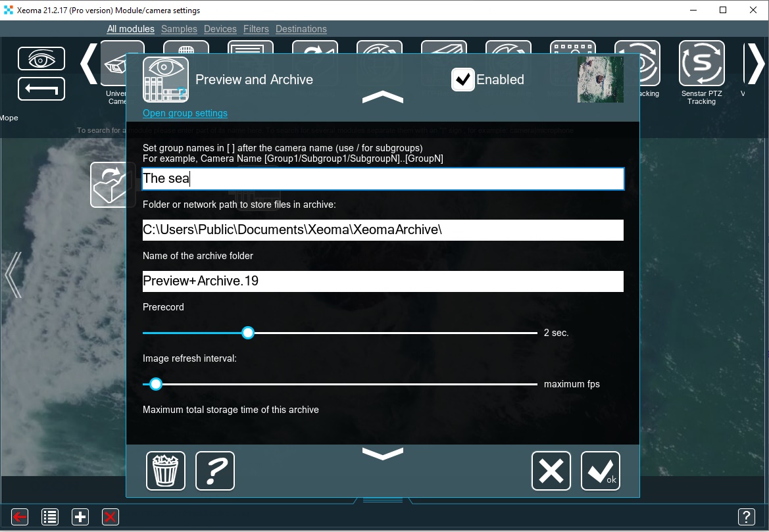Click the "Name of the archive folder" label

[197, 256]
